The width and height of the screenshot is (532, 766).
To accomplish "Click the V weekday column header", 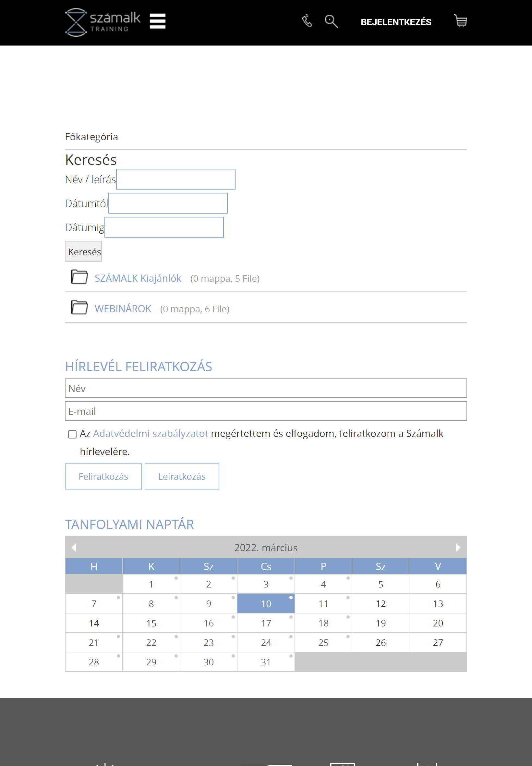I will coord(438,566).
